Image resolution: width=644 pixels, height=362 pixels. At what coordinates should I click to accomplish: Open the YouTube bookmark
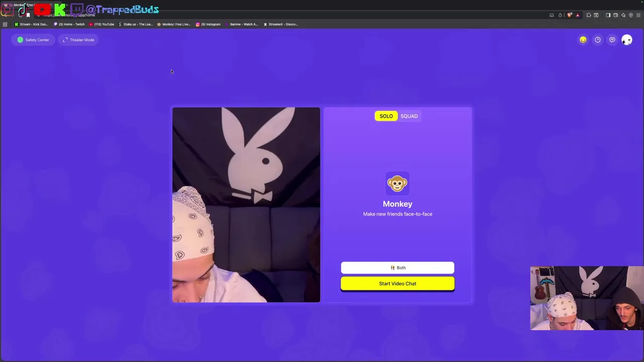click(102, 24)
